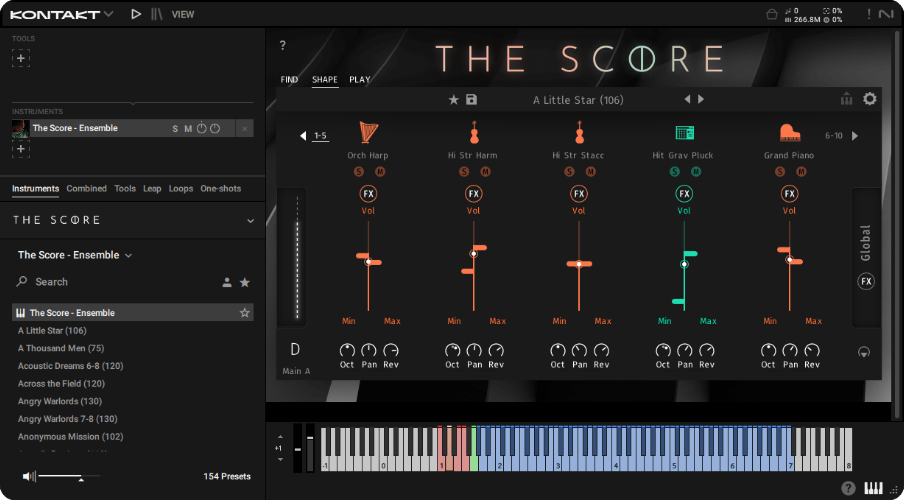This screenshot has width=904, height=500.
Task: Load preset Across the Field (120)
Action: click(61, 384)
